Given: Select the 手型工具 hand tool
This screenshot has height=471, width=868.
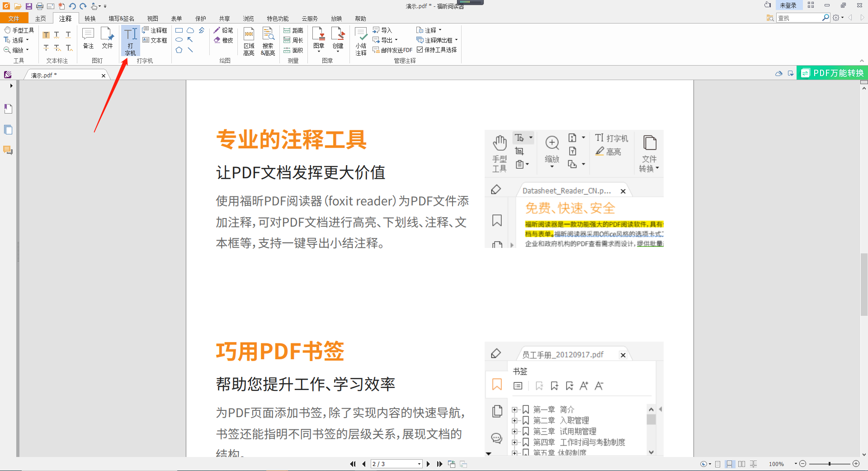Looking at the screenshot, I should (x=19, y=30).
